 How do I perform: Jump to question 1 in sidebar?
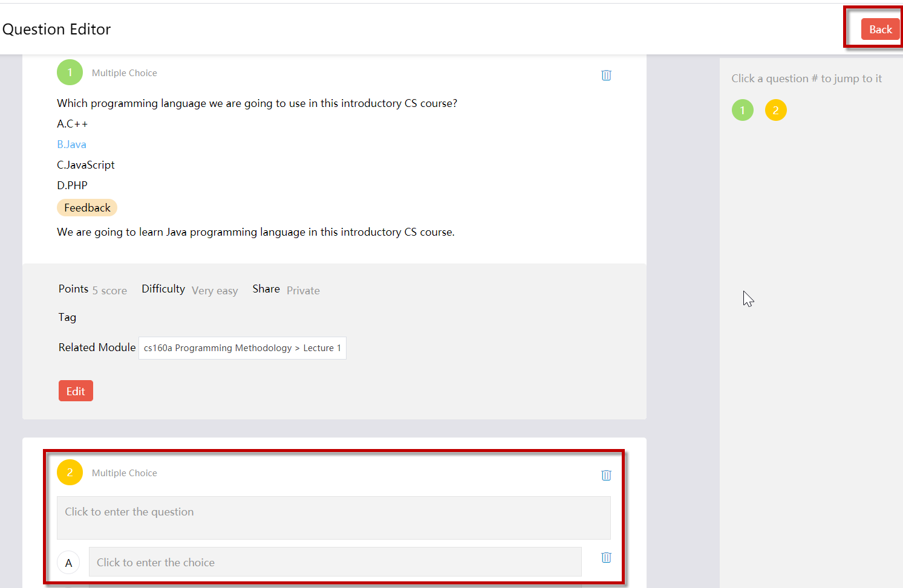click(x=743, y=110)
